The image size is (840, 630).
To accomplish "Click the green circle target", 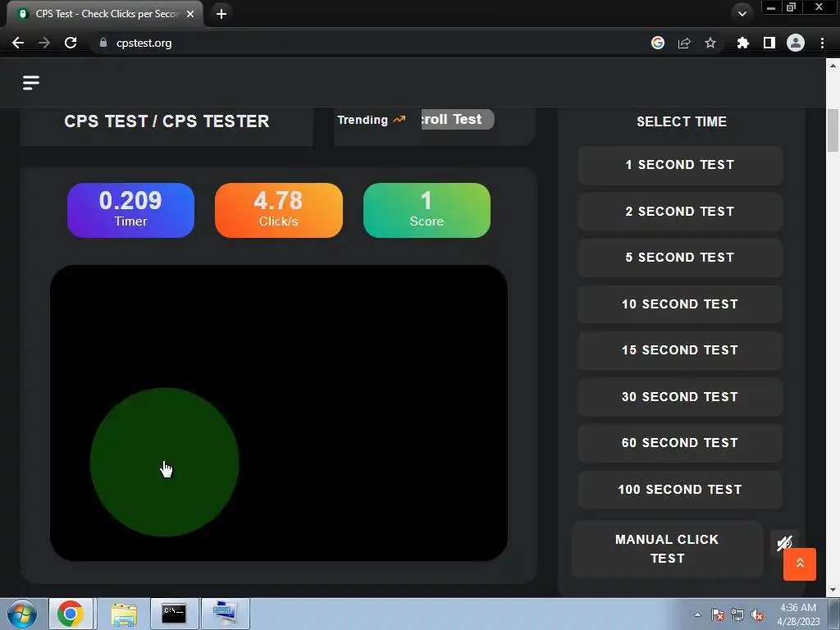I will click(164, 462).
